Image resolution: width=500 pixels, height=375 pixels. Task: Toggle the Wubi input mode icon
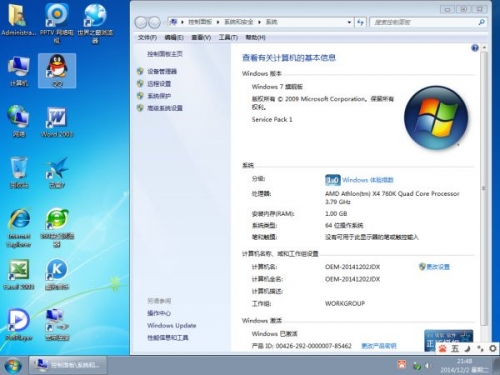tap(455, 349)
